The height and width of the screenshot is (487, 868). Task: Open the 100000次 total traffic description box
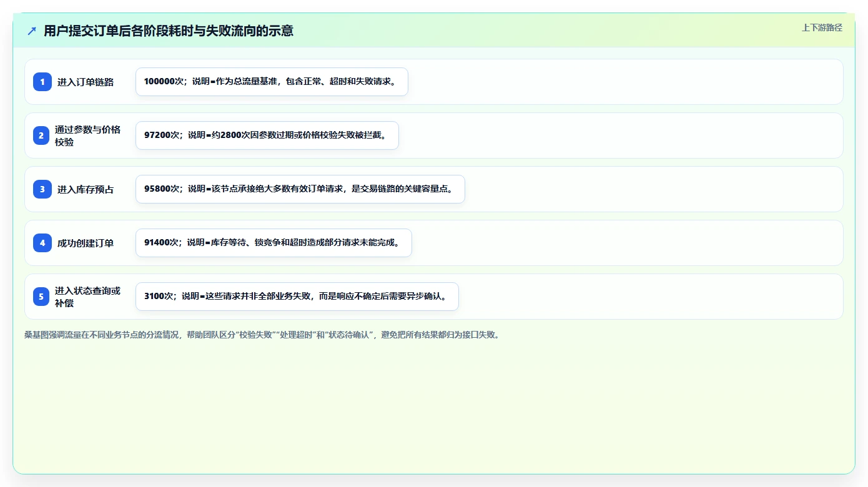272,82
